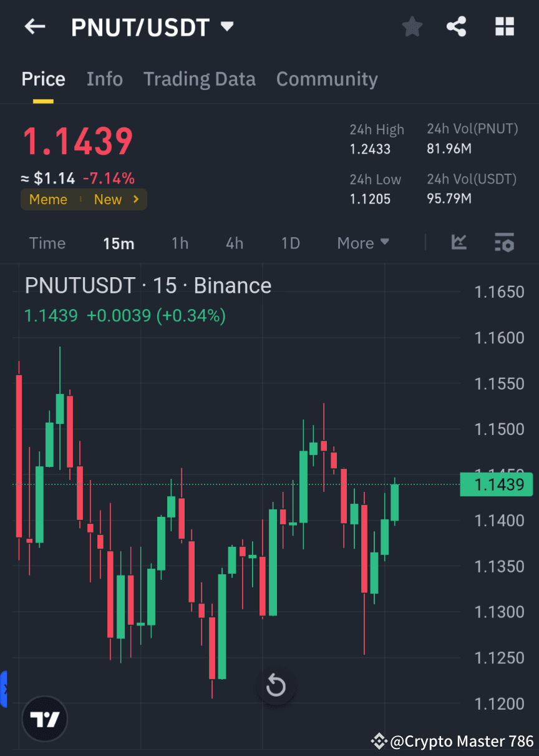Select the Meme category tag
This screenshot has width=539, height=756.
48,199
